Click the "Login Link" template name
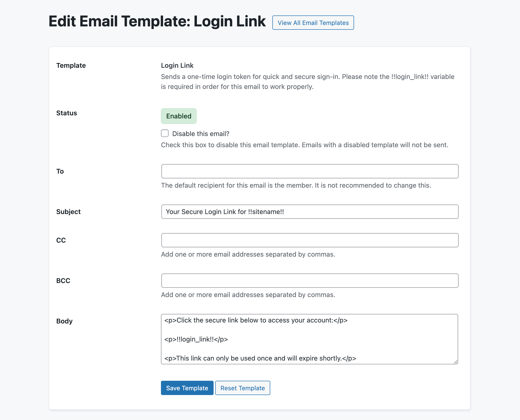Screen dimensions: 520x420 click(177, 65)
